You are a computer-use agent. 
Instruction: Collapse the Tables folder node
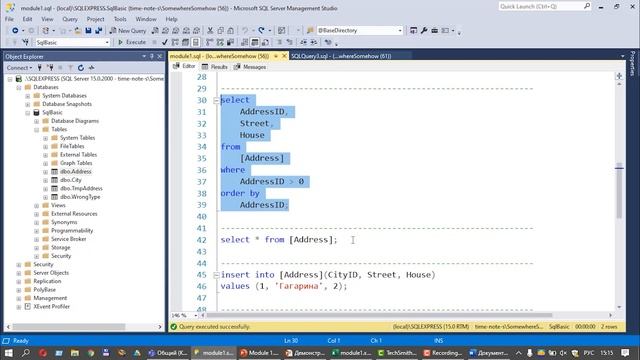pyautogui.click(x=36, y=130)
